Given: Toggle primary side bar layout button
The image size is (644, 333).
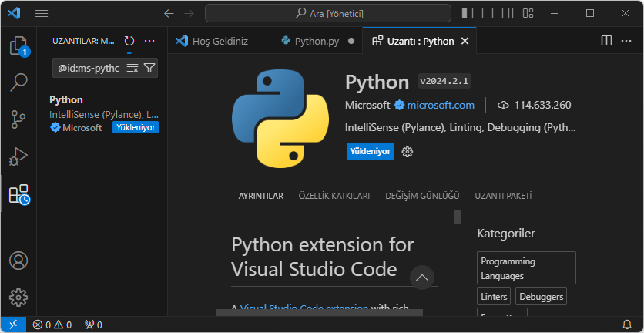Looking at the screenshot, I should 468,13.
